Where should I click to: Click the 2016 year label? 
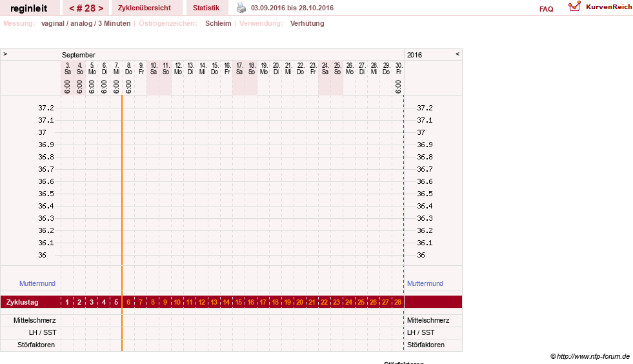click(x=414, y=55)
